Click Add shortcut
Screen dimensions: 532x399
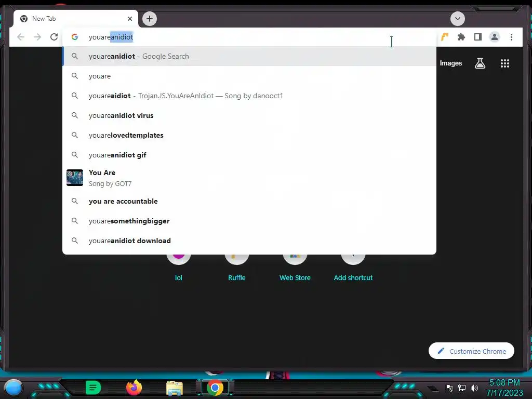pyautogui.click(x=353, y=268)
